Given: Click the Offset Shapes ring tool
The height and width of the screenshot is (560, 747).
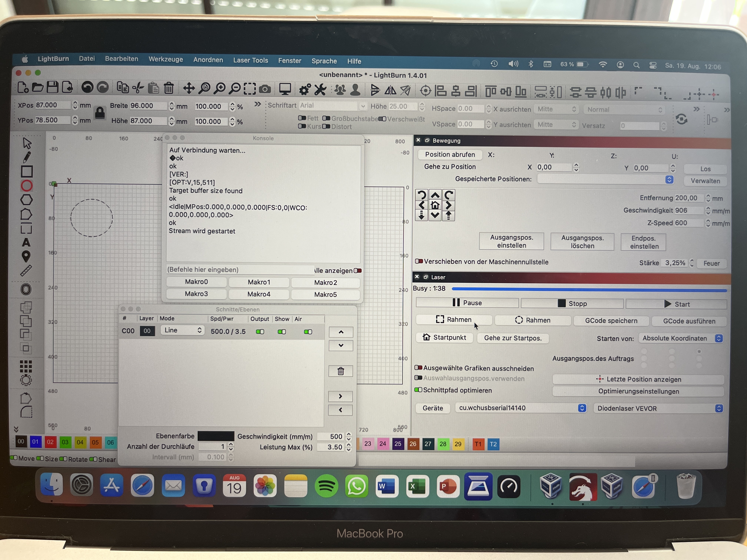Looking at the screenshot, I should click(x=26, y=289).
